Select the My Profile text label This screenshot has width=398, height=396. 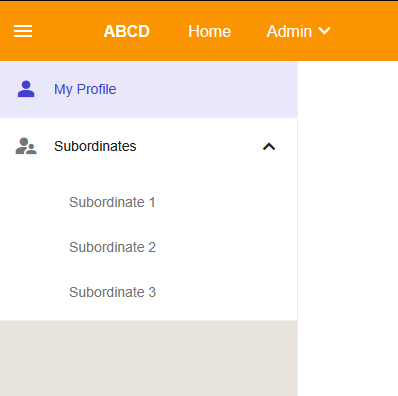pos(85,89)
